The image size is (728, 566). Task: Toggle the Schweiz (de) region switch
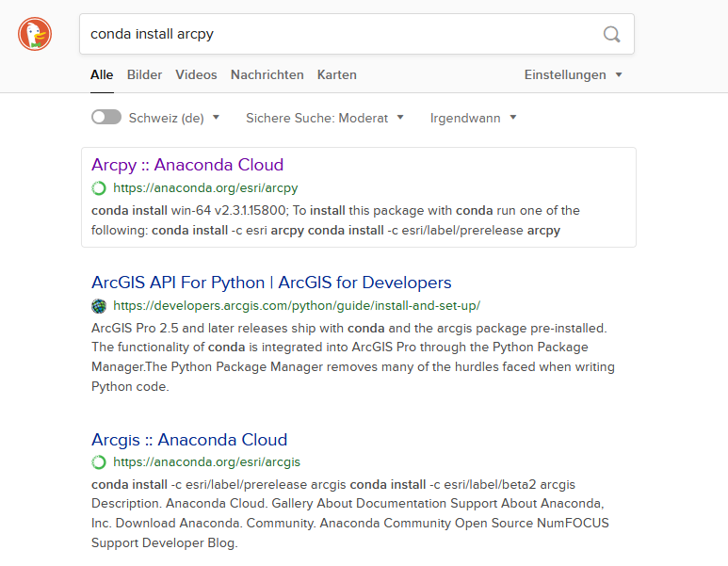[106, 118]
